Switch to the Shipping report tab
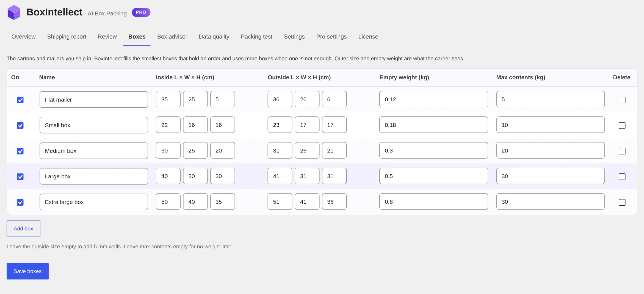644x294 pixels. pos(67,37)
